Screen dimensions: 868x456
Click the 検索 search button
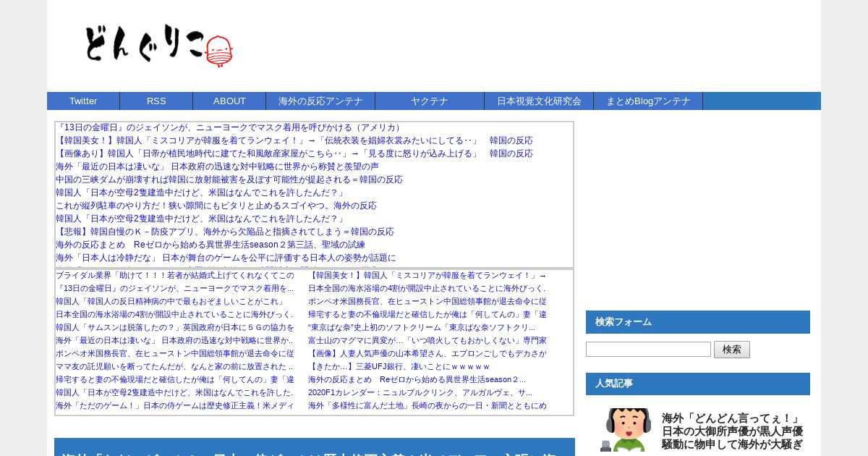point(732,350)
